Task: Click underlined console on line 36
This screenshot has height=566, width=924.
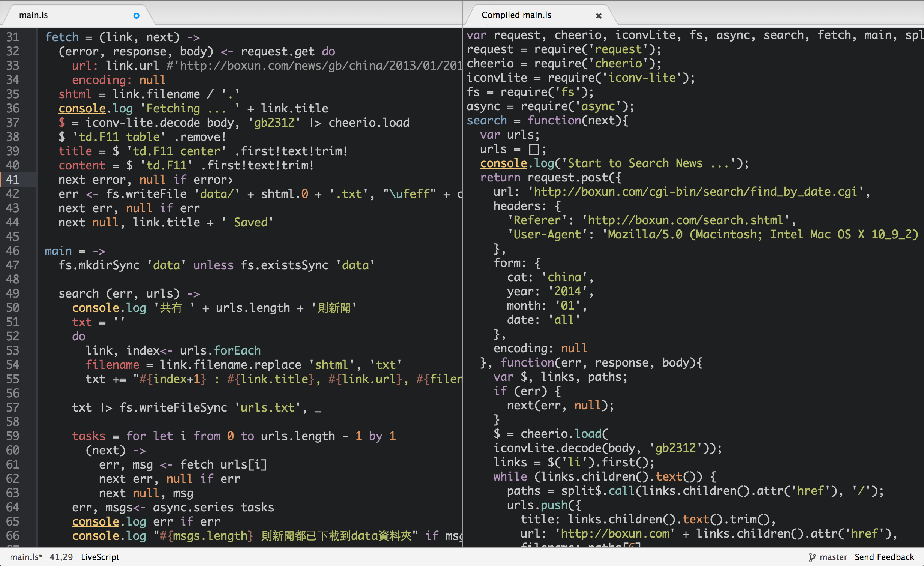Action: click(82, 108)
